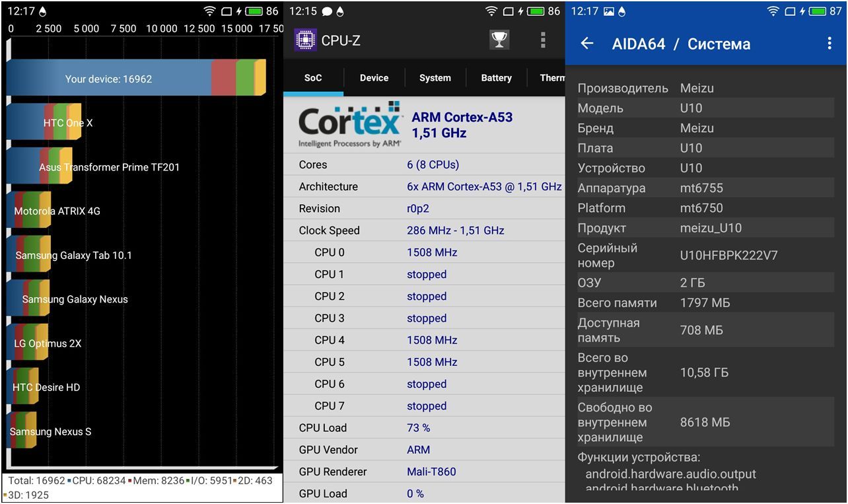Tap the Wi-Fi status icon above CPU-Z

click(x=491, y=11)
